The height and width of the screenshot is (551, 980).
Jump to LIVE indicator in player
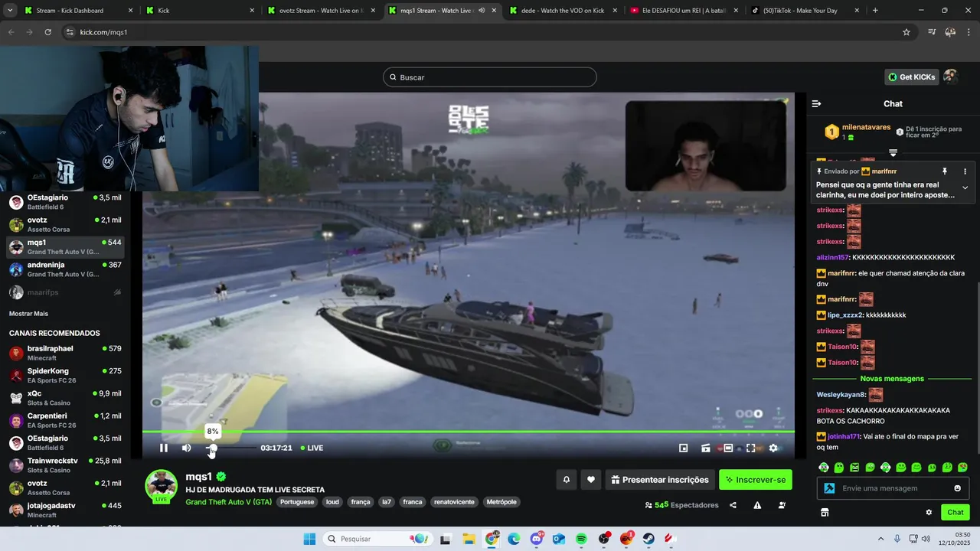(312, 448)
